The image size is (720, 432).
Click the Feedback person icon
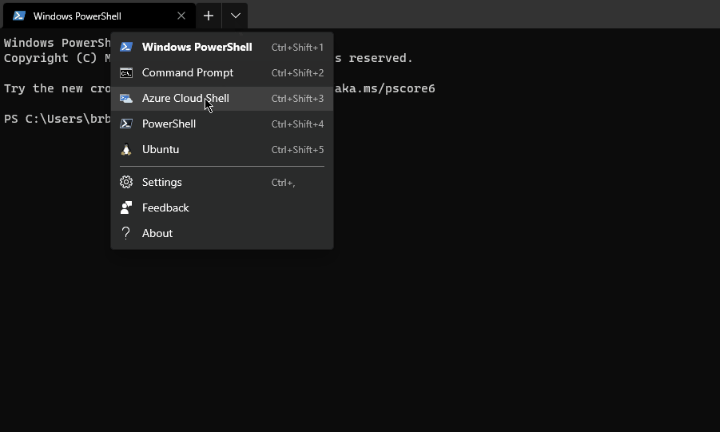[x=126, y=208]
